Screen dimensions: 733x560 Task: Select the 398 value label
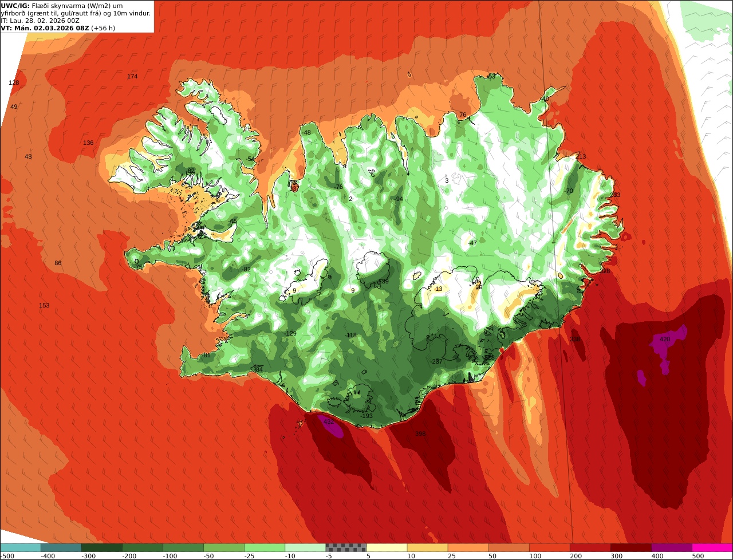(420, 433)
